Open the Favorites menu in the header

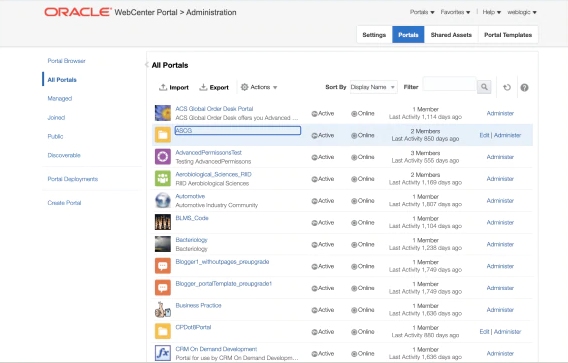pyautogui.click(x=455, y=12)
